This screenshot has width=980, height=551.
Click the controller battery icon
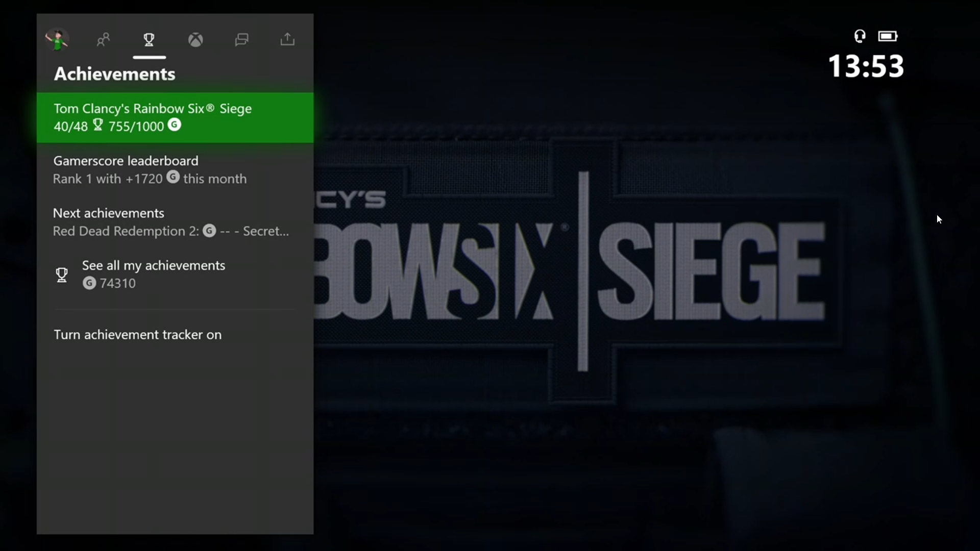click(888, 36)
